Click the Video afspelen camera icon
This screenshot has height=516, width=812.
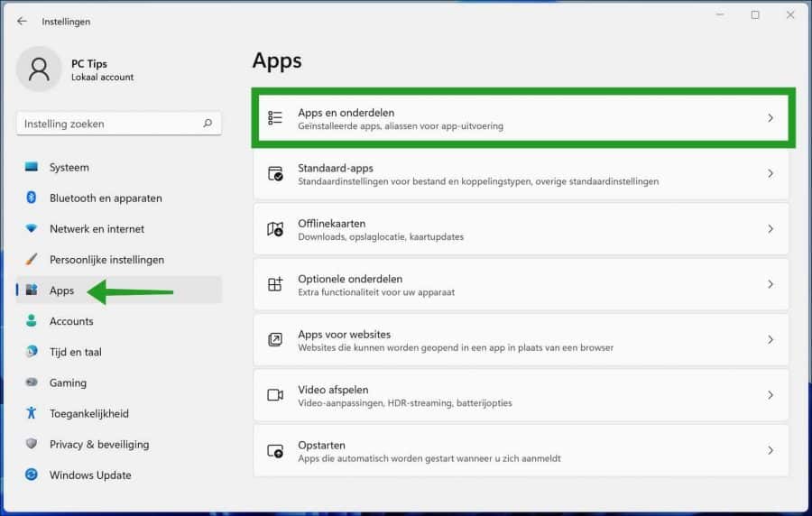coord(275,395)
